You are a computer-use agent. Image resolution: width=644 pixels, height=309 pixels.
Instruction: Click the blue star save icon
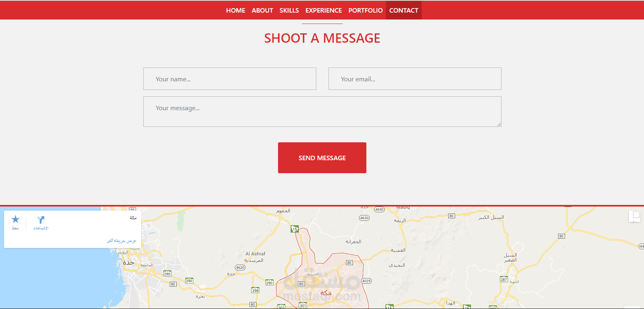15,220
